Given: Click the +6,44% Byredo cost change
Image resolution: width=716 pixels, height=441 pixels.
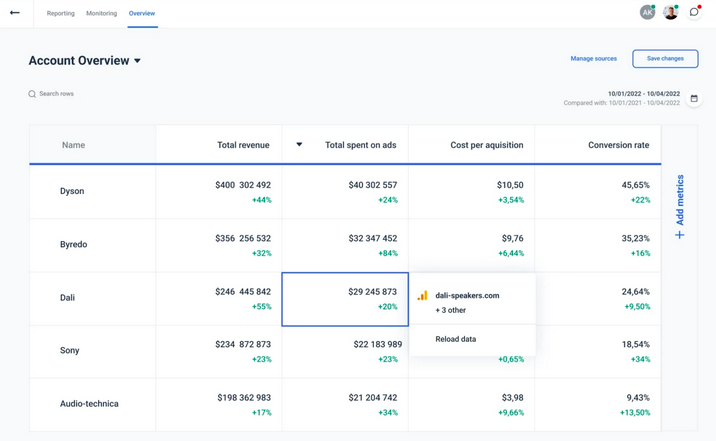Looking at the screenshot, I should tap(511, 253).
